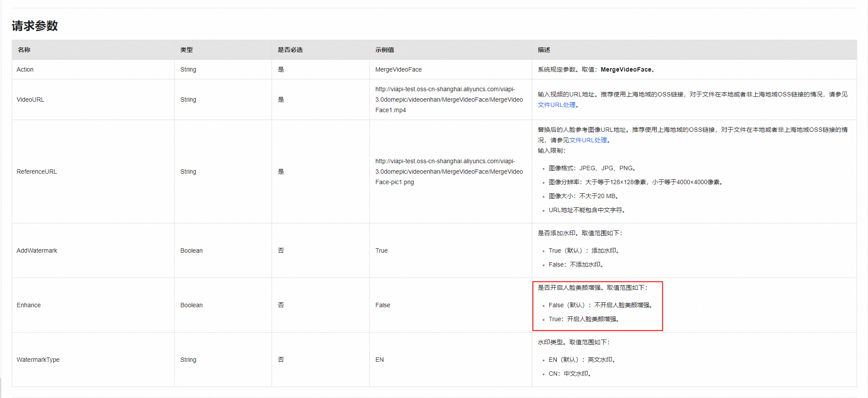The height and width of the screenshot is (398, 868).
Task: Open 文件URL处理 link in ReferenceURL description
Action: (x=588, y=140)
